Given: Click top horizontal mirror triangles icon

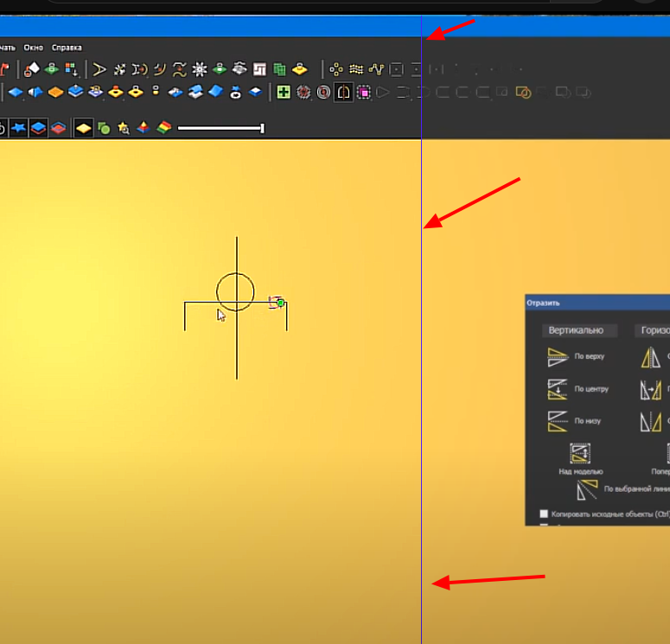Looking at the screenshot, I should click(651, 357).
